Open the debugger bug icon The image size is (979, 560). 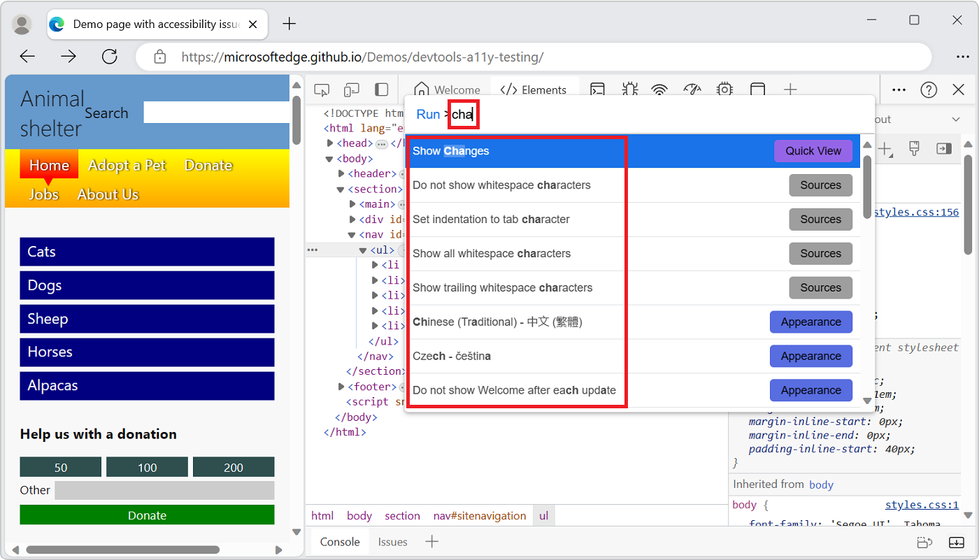(629, 89)
